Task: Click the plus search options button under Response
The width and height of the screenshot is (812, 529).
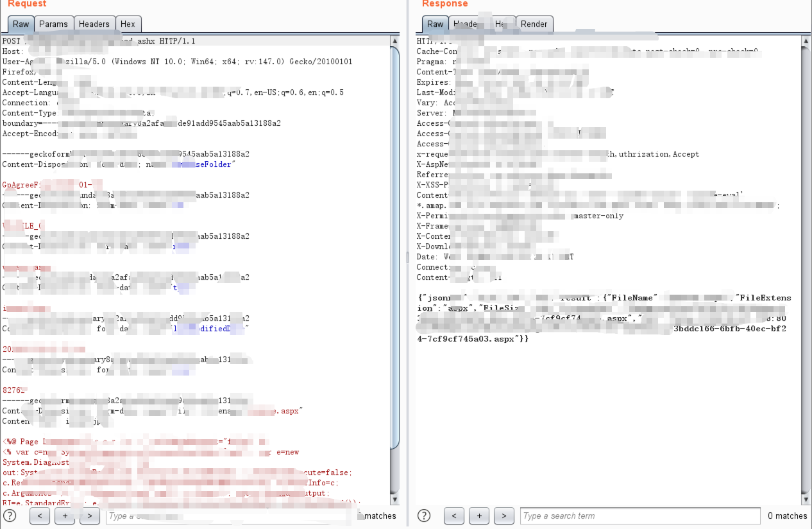Action: (x=479, y=516)
